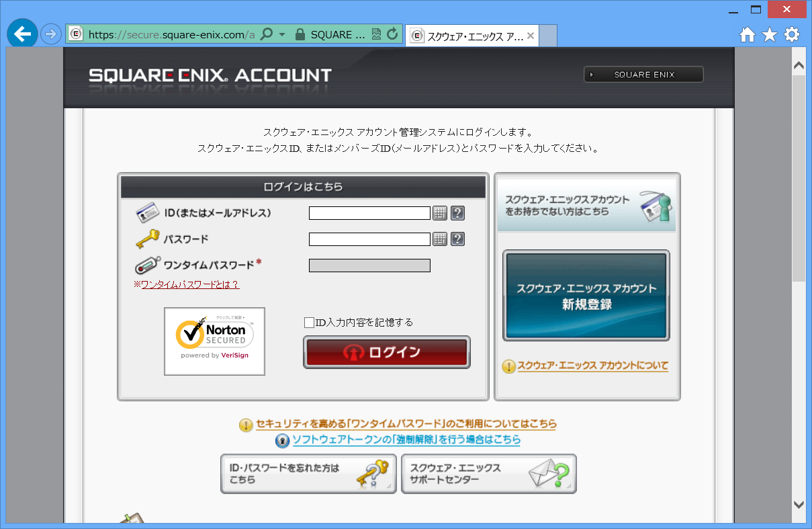The image size is (812, 529).
Task: Open Favorites with the star icon
Action: (770, 35)
